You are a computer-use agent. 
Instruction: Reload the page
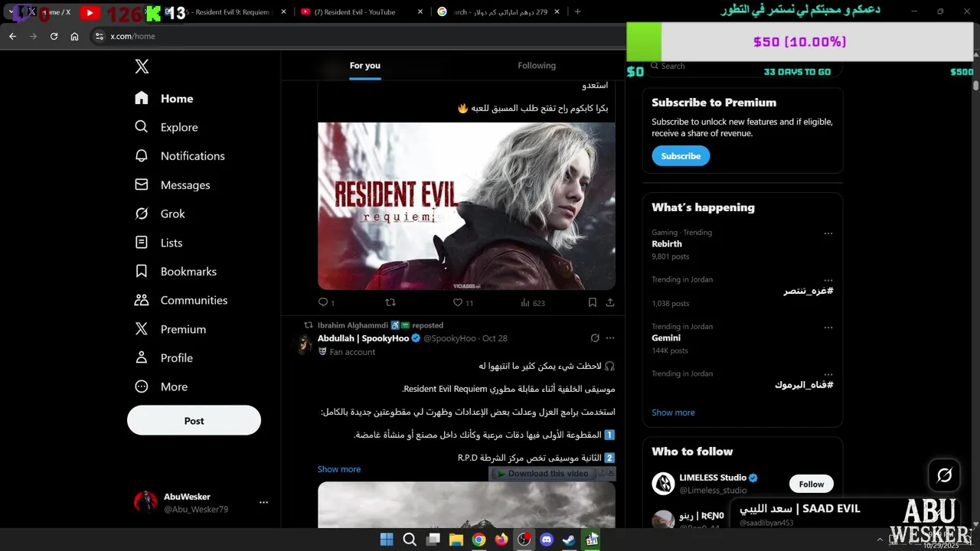54,36
